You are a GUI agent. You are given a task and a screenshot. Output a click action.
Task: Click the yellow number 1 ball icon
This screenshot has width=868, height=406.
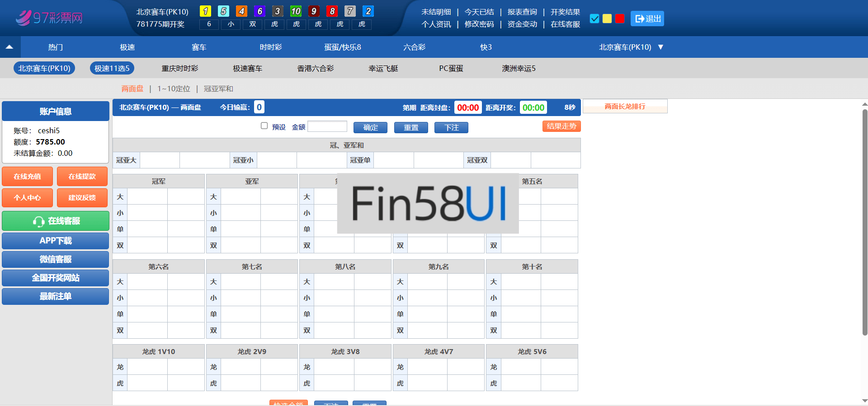coord(205,11)
